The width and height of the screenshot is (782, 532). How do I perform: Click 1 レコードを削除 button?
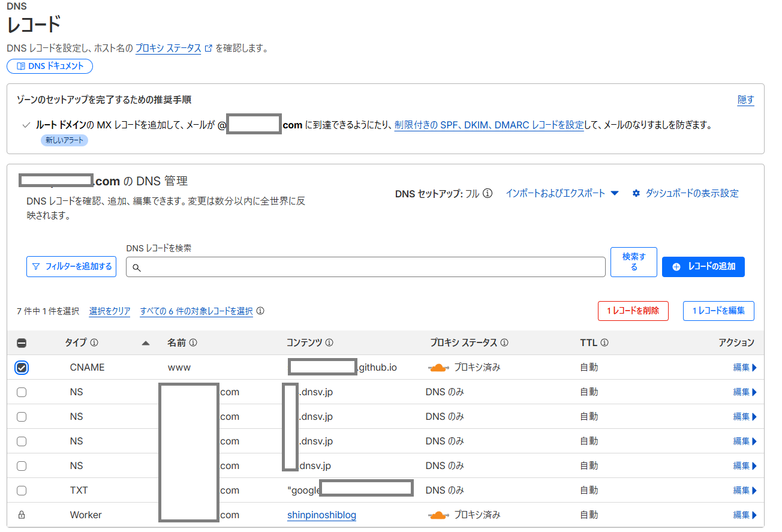click(633, 311)
